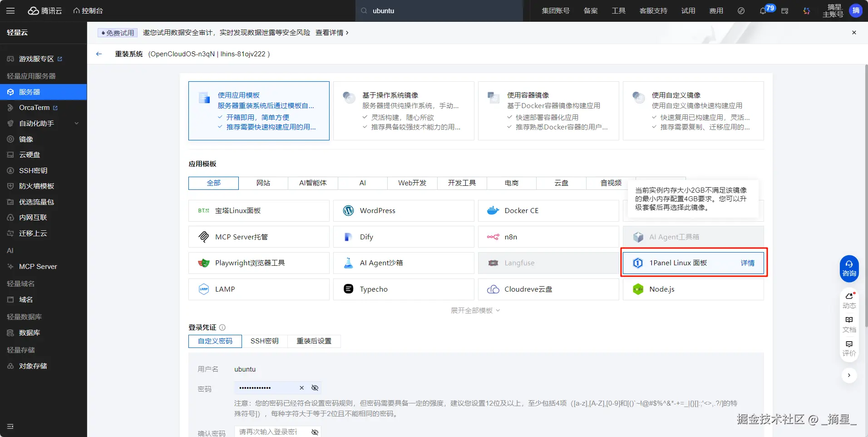Click the notification bell icon
Screen dimensions: 868x437
tap(763, 11)
